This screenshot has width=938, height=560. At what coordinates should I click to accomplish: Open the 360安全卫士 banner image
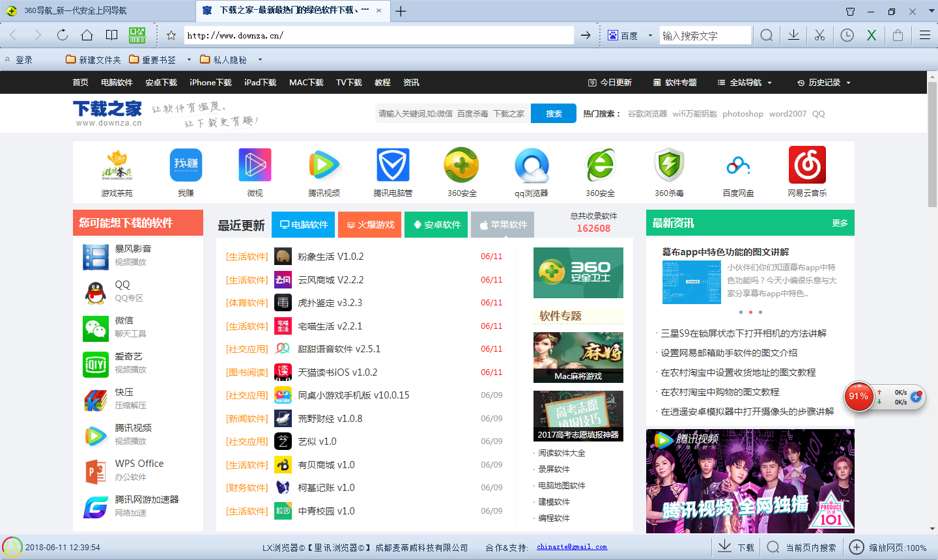[x=578, y=273]
